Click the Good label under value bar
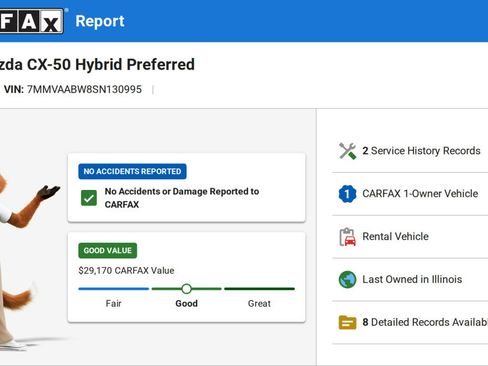Screen dimensions: 488x366 point(187,303)
